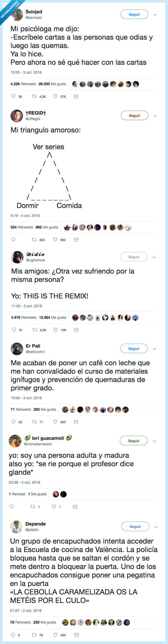Click the envelope icon under Depende tweet

pos(76,635)
